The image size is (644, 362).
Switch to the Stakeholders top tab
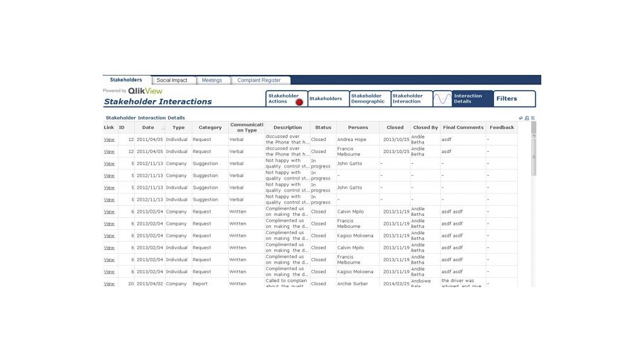126,79
